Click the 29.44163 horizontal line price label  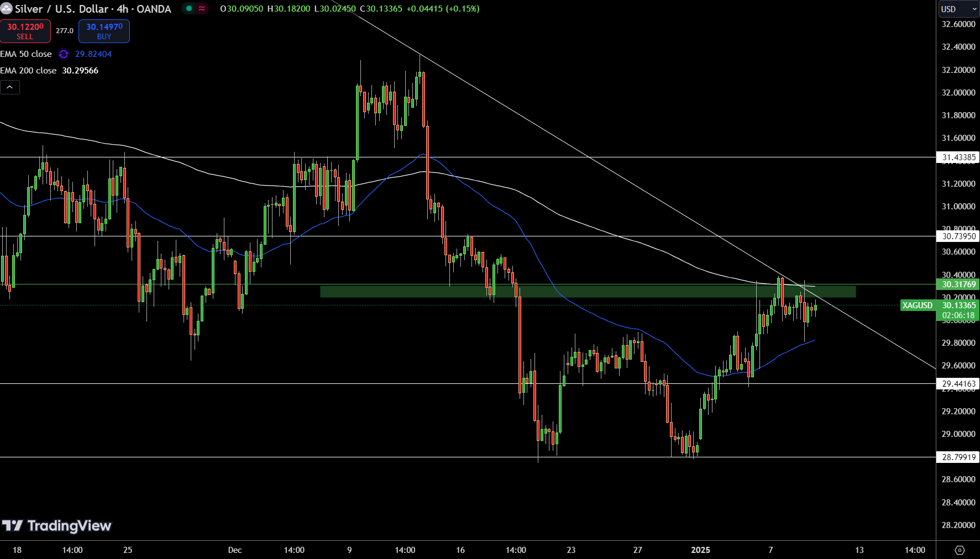point(959,384)
